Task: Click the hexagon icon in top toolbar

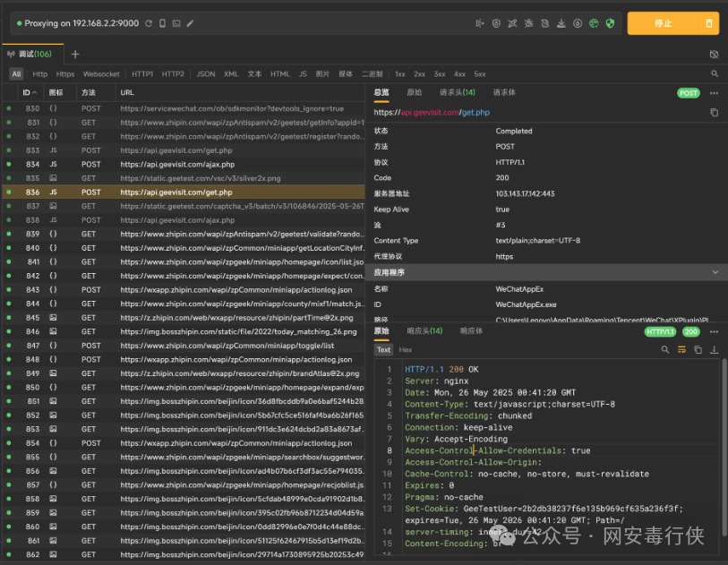Action: click(x=496, y=23)
